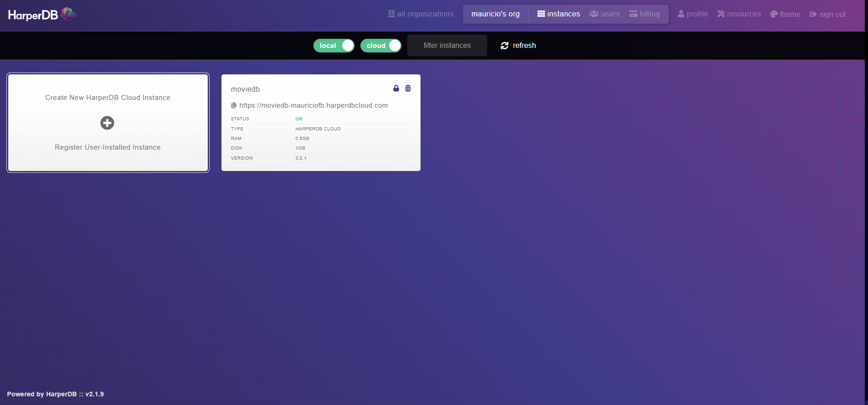Go to the instances tab
868x405 pixels.
point(559,14)
